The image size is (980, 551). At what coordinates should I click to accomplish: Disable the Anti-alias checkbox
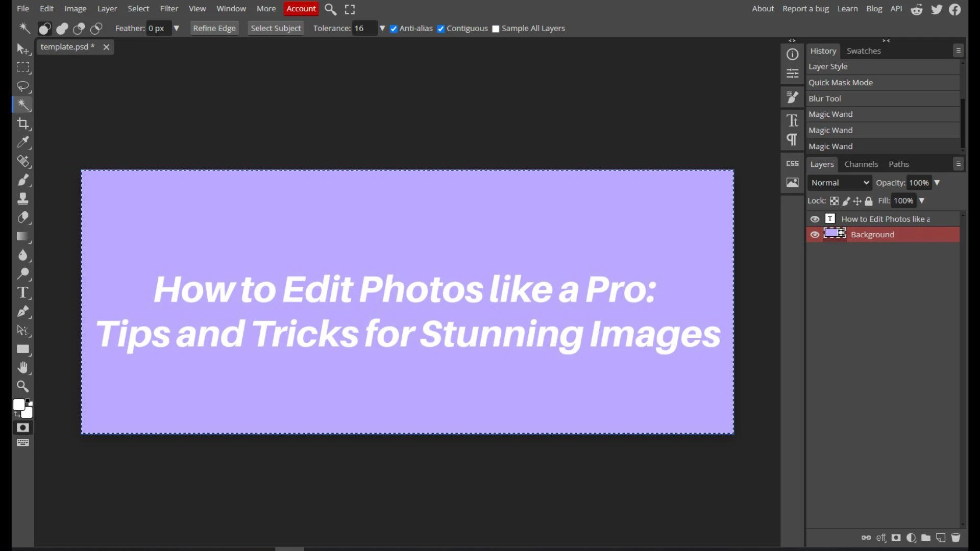394,29
